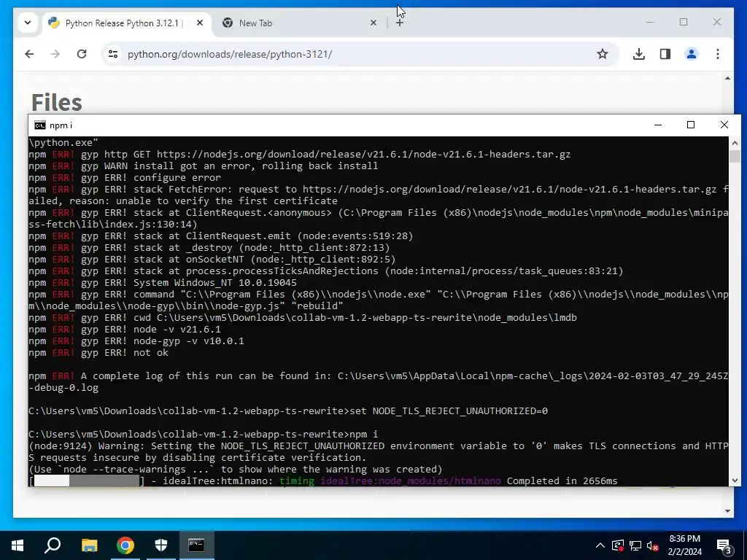
Task: Click the 'gyp ERR! not ok' line
Action: coord(124,353)
